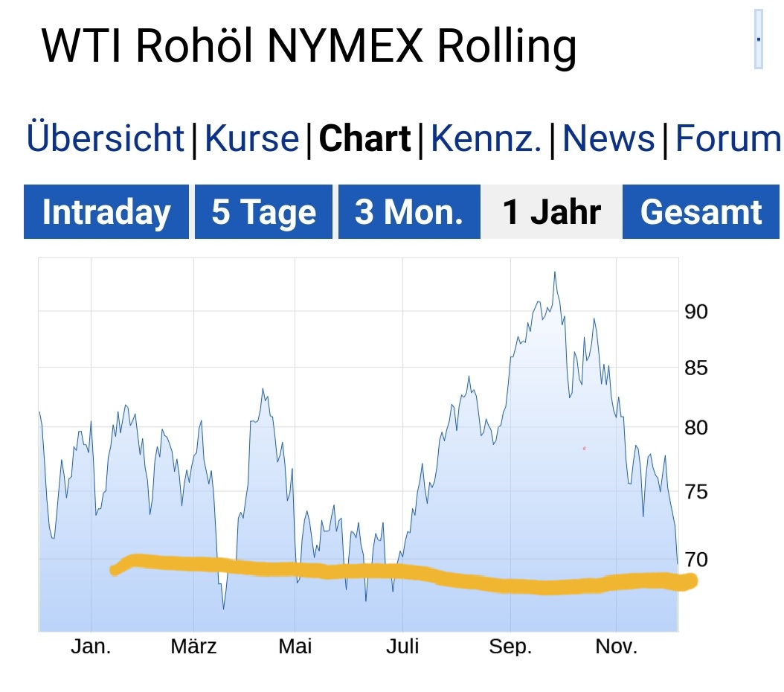Switch to the Chart tab
Screen dimensions: 784x692
click(x=366, y=138)
